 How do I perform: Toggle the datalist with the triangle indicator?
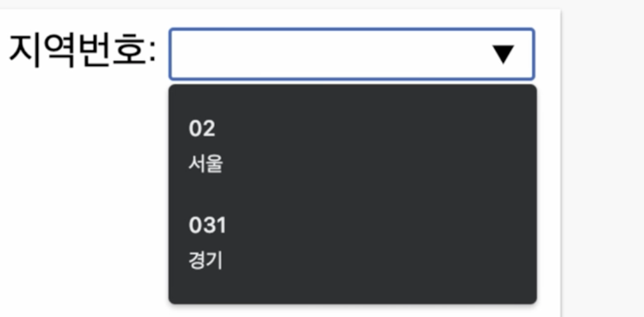(x=503, y=55)
